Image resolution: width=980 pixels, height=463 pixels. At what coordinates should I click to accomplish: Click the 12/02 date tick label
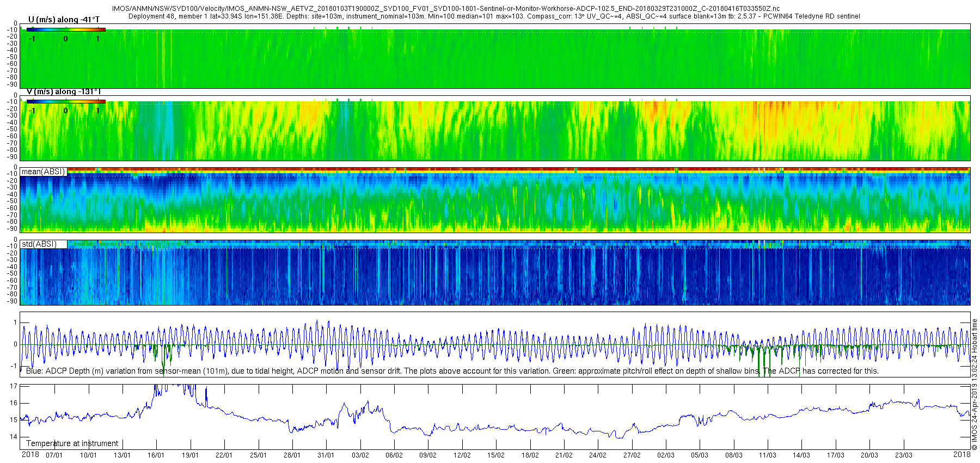pyautogui.click(x=462, y=455)
